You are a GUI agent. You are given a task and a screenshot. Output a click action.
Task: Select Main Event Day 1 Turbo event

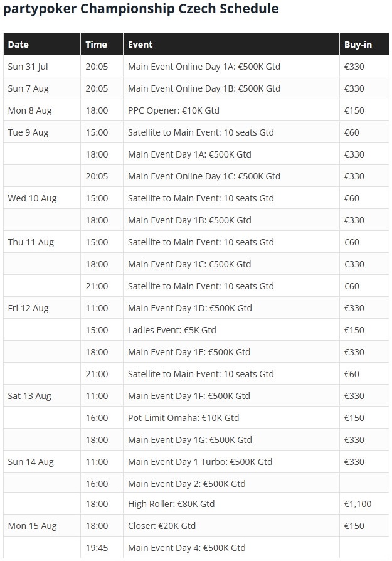point(200,462)
